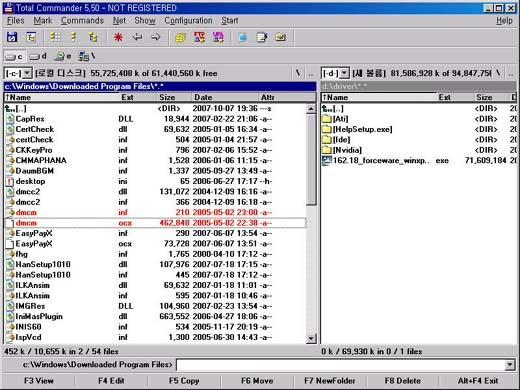Open the Show menu

145,21
